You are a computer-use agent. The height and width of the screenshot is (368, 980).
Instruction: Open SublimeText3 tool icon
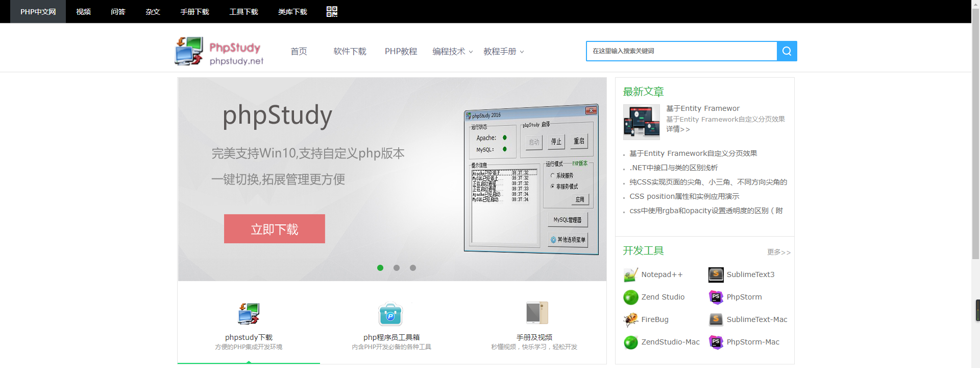(716, 275)
